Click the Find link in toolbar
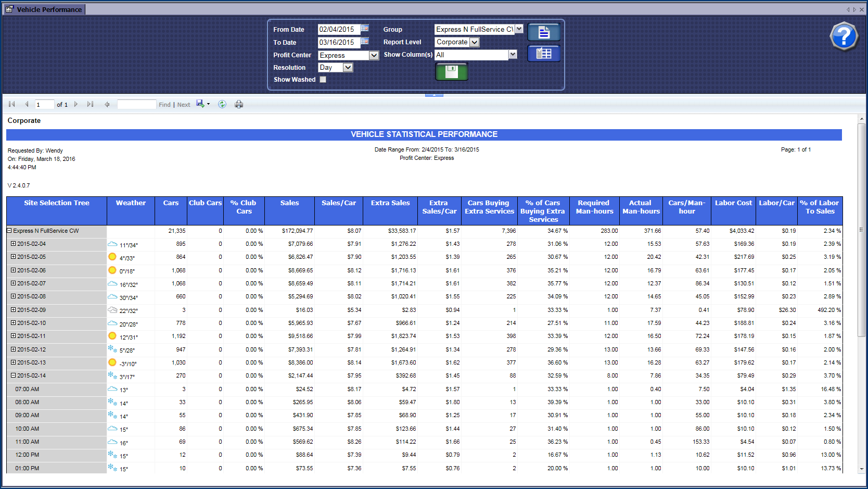 (164, 105)
